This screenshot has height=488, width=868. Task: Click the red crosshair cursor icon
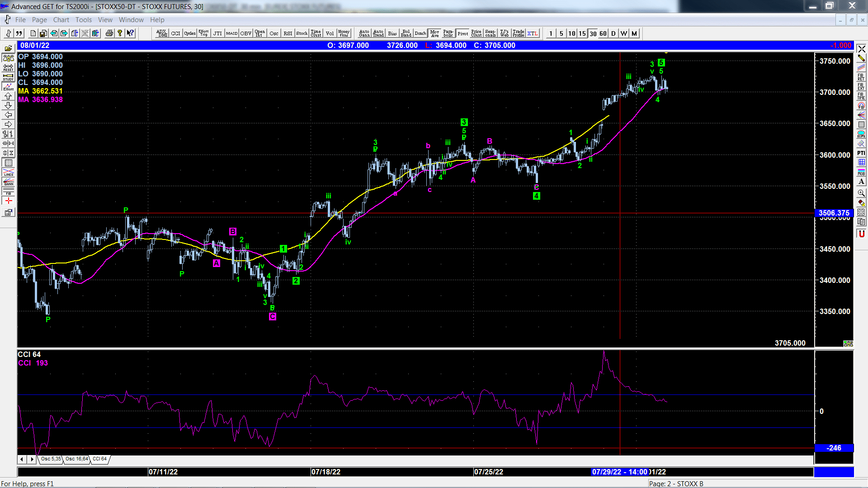point(8,201)
